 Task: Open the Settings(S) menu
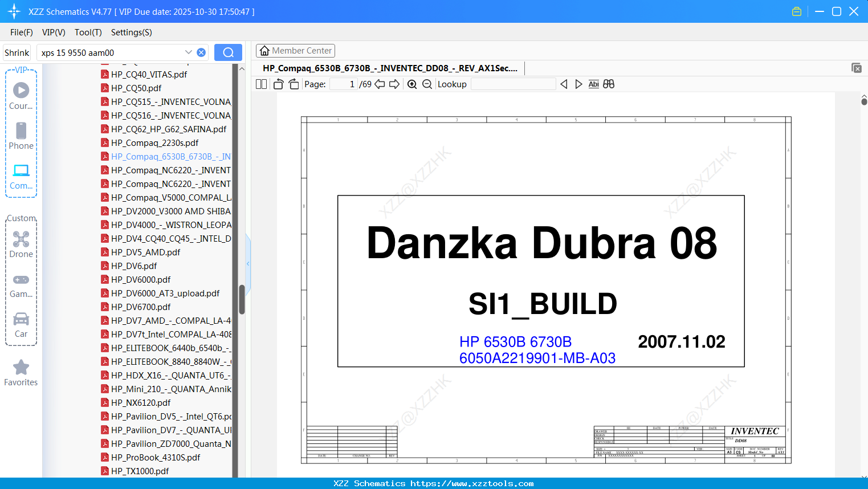pos(132,32)
